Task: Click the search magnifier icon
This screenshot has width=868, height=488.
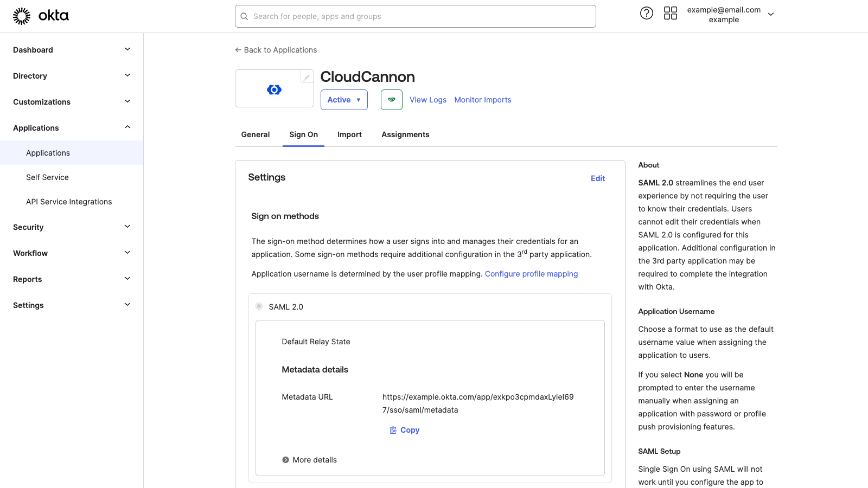Action: [244, 16]
